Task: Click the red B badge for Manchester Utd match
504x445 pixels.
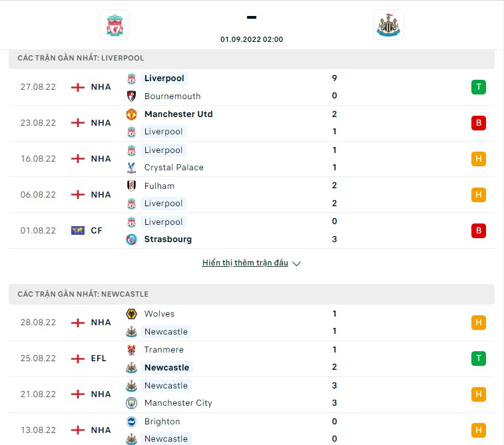Action: (478, 122)
